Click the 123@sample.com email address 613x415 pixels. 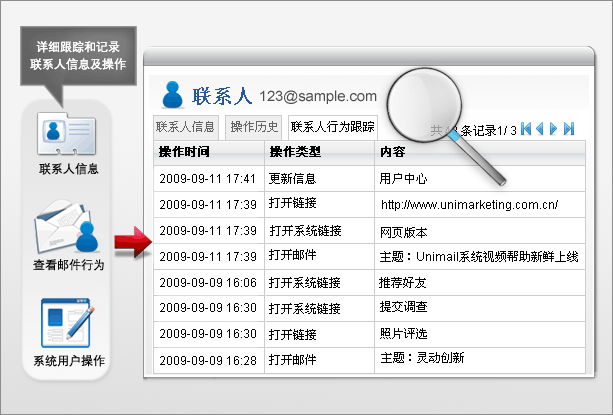(318, 96)
